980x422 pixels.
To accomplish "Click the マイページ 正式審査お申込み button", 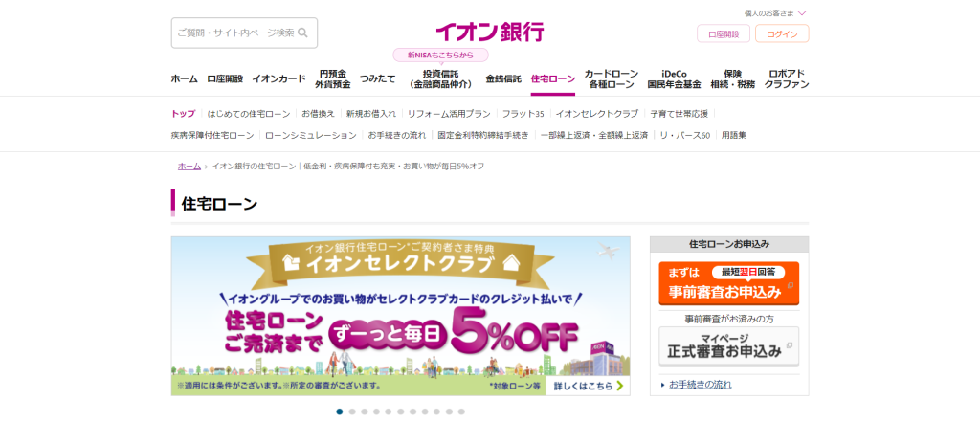I will click(728, 345).
